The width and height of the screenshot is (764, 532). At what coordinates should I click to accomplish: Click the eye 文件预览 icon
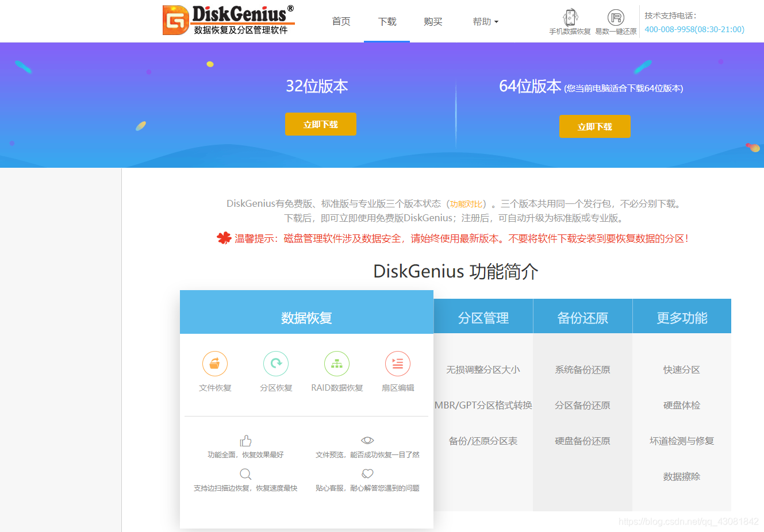367,440
